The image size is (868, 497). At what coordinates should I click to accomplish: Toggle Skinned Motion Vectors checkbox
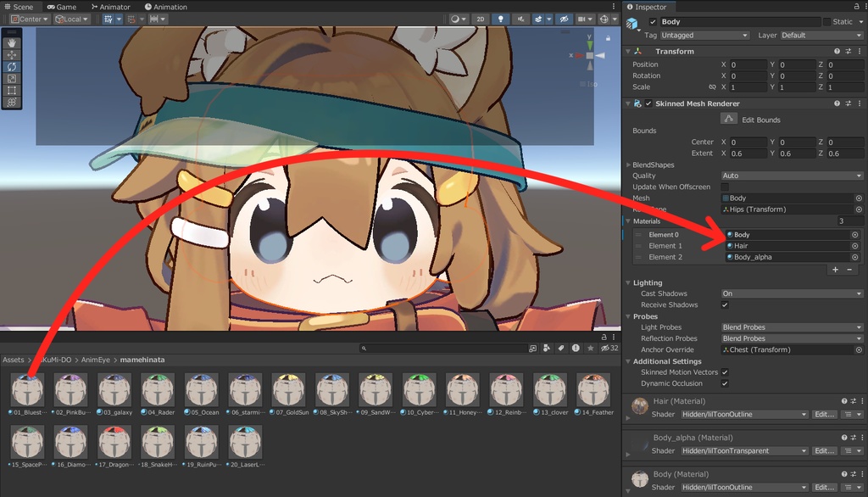coord(725,372)
